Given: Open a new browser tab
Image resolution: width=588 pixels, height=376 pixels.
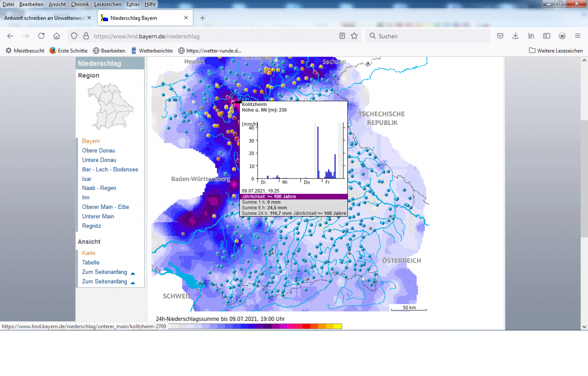Looking at the screenshot, I should point(203,18).
